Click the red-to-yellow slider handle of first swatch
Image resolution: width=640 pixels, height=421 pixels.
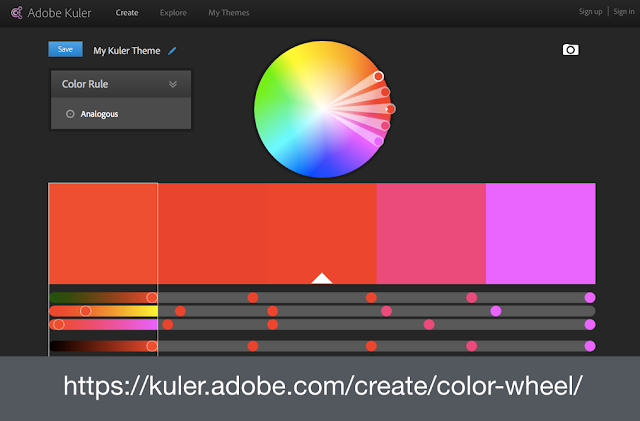(x=85, y=311)
